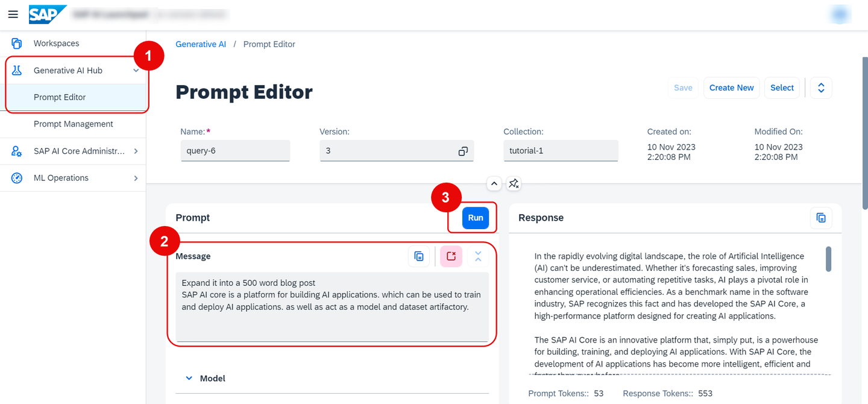Follow Generative AI breadcrumb link

[201, 44]
